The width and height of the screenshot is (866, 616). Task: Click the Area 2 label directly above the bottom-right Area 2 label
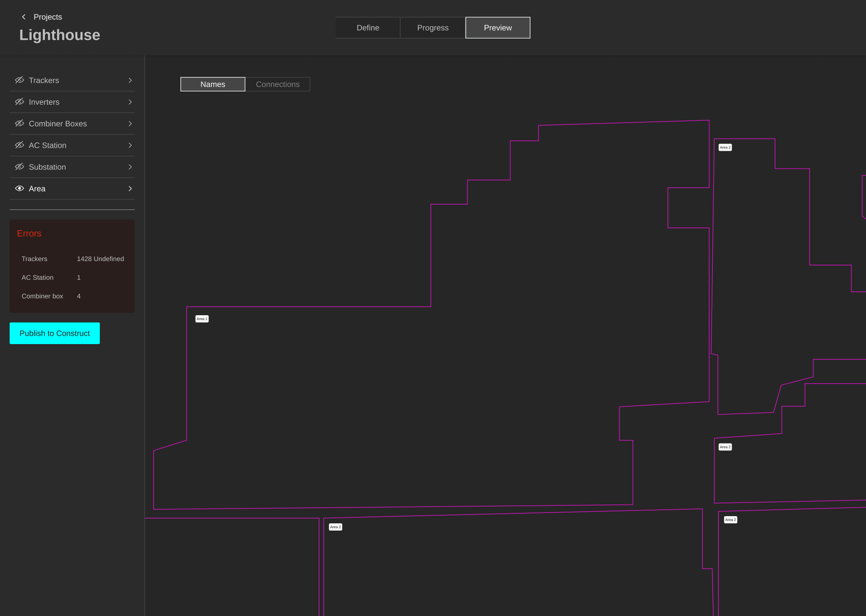(725, 447)
